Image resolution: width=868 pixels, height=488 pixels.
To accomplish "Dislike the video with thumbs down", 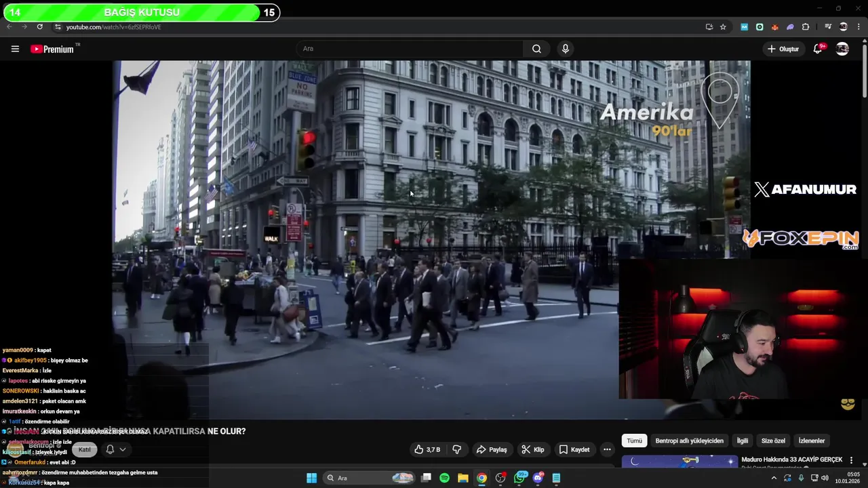I will (456, 449).
